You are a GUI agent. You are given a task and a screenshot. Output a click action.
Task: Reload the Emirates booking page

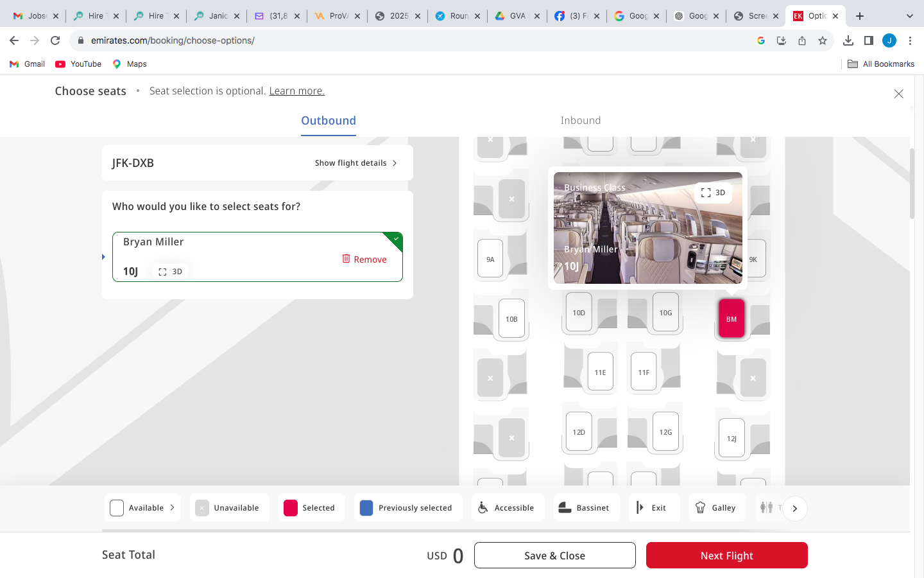coord(55,40)
